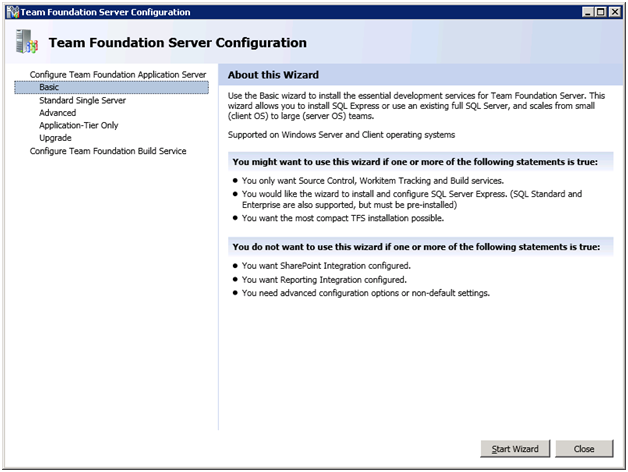Choose Standard Single Server in the tree
Image resolution: width=628 pixels, height=472 pixels.
pyautogui.click(x=85, y=100)
